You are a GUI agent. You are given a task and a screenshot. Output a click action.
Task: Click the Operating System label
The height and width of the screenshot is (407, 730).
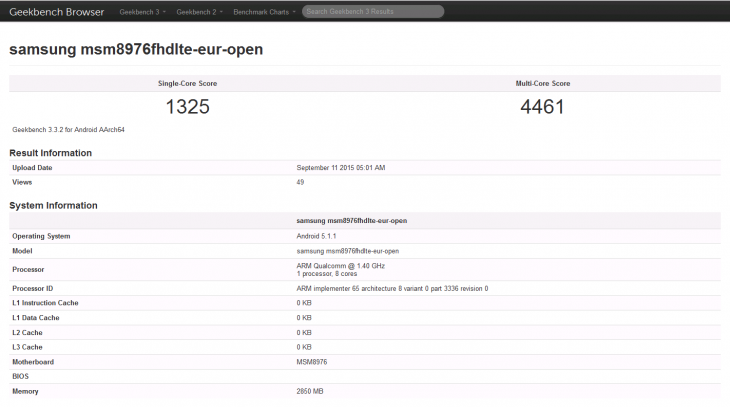(x=41, y=236)
